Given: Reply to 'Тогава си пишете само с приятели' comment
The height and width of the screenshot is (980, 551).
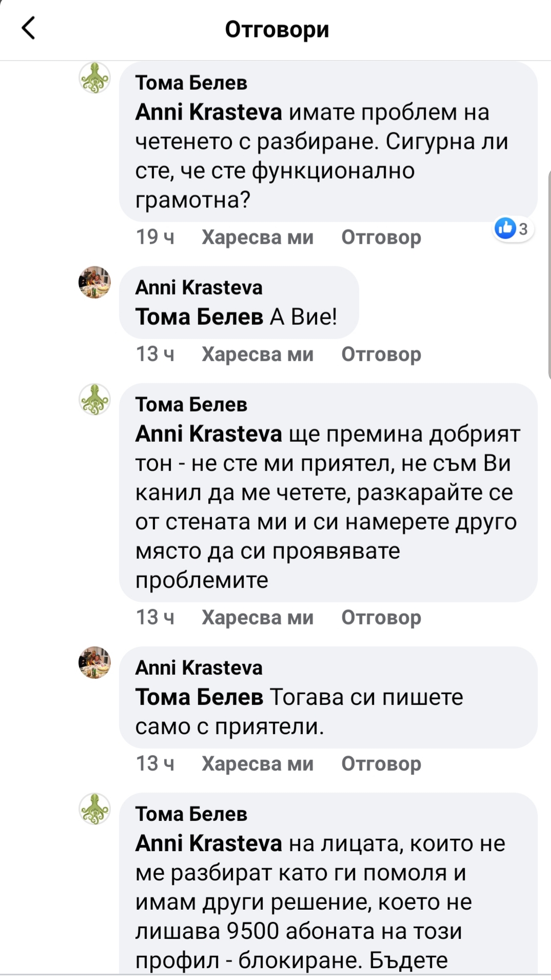Looking at the screenshot, I should 381,764.
